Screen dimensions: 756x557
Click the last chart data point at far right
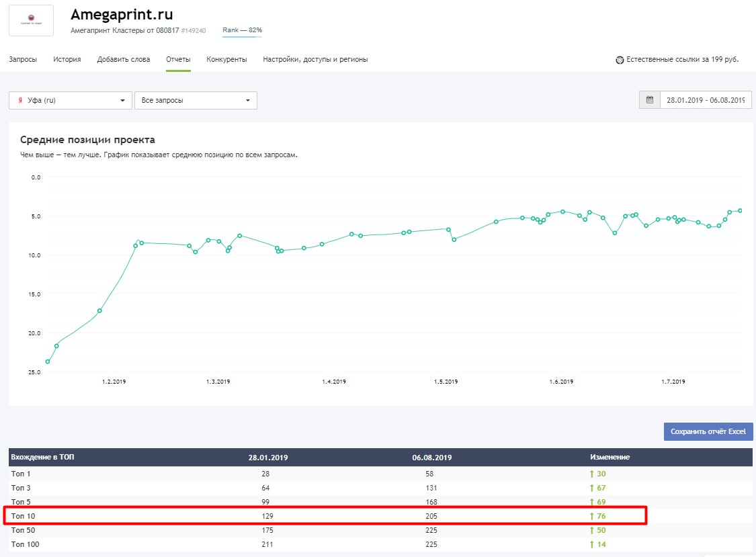click(x=740, y=211)
